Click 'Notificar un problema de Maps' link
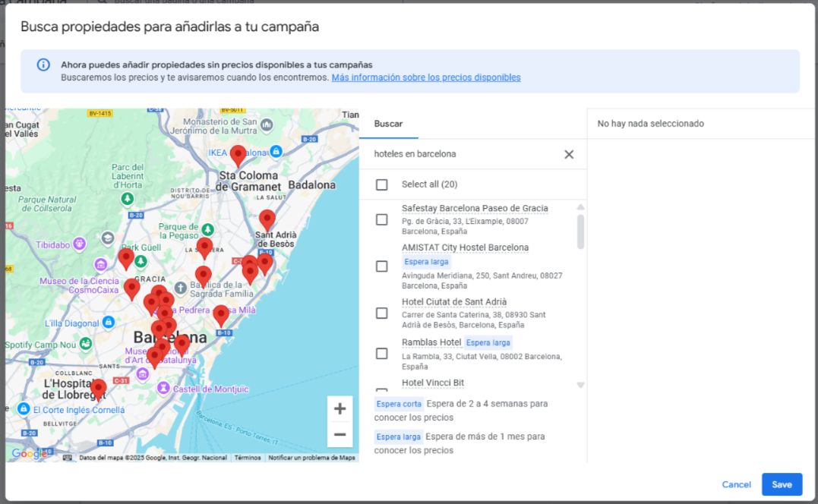The height and width of the screenshot is (504, 818). 311,458
